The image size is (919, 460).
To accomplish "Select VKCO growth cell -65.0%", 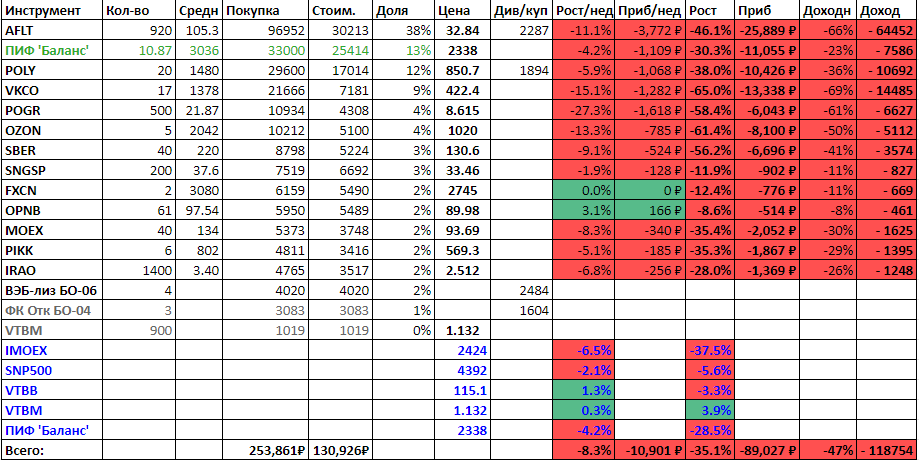I will (x=710, y=91).
